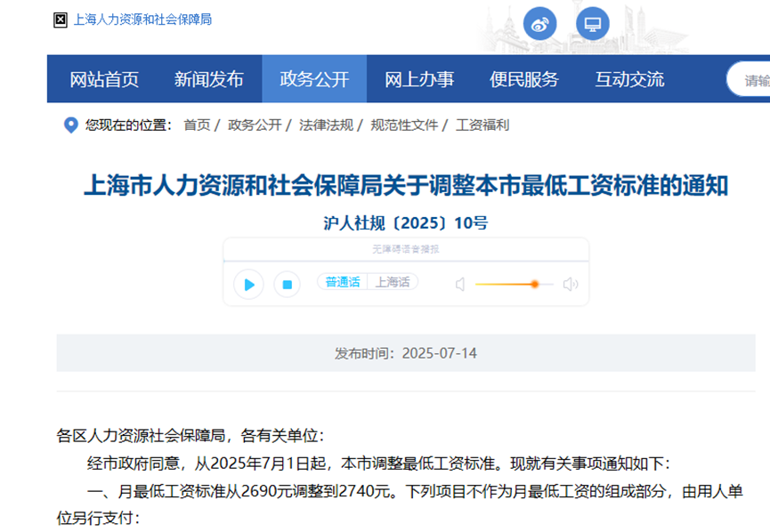Select 普通话 as the audio language

pyautogui.click(x=343, y=282)
